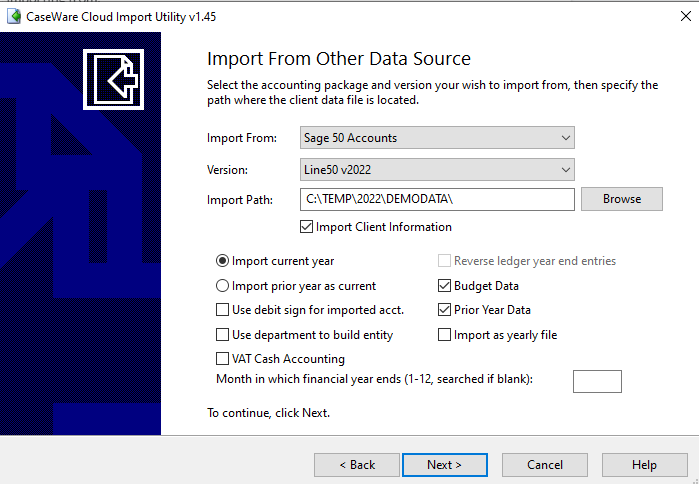The image size is (699, 484).
Task: Click Next to continue the import
Action: pos(444,465)
